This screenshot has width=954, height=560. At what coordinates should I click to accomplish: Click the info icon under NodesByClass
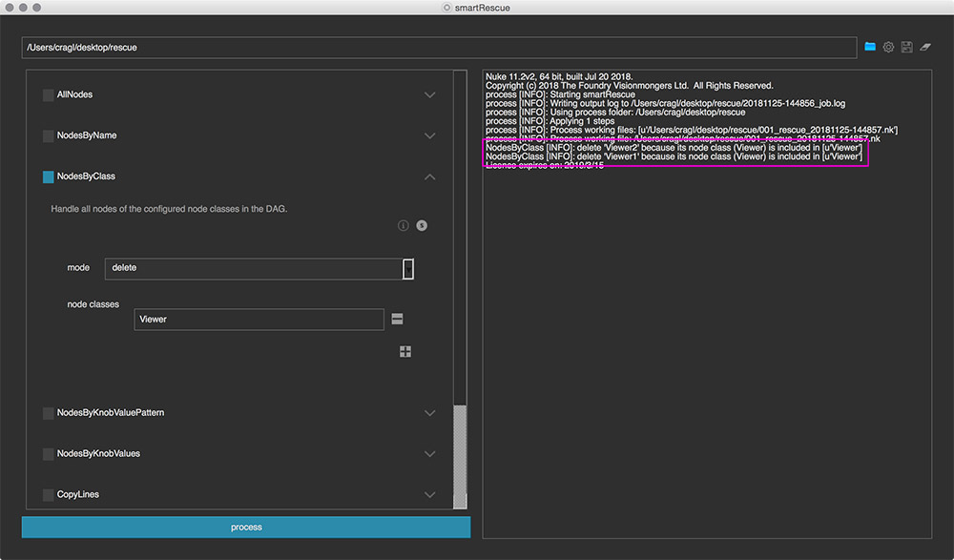(x=403, y=225)
